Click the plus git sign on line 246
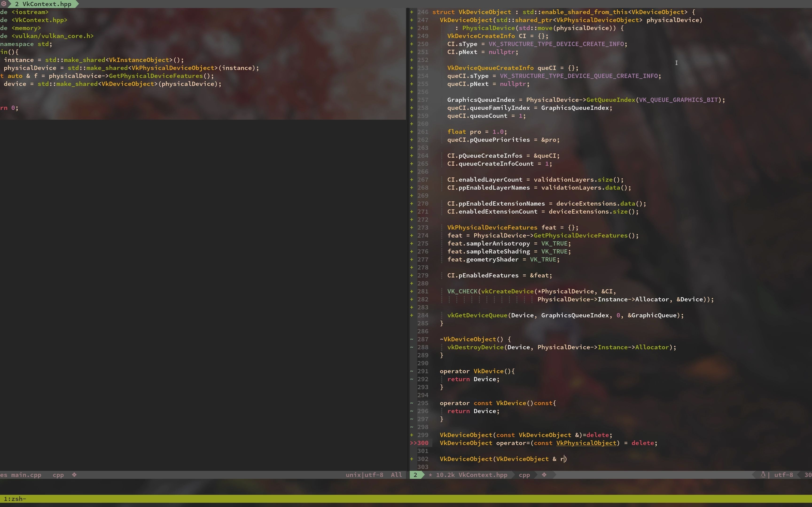This screenshot has width=812, height=507. coord(412,12)
